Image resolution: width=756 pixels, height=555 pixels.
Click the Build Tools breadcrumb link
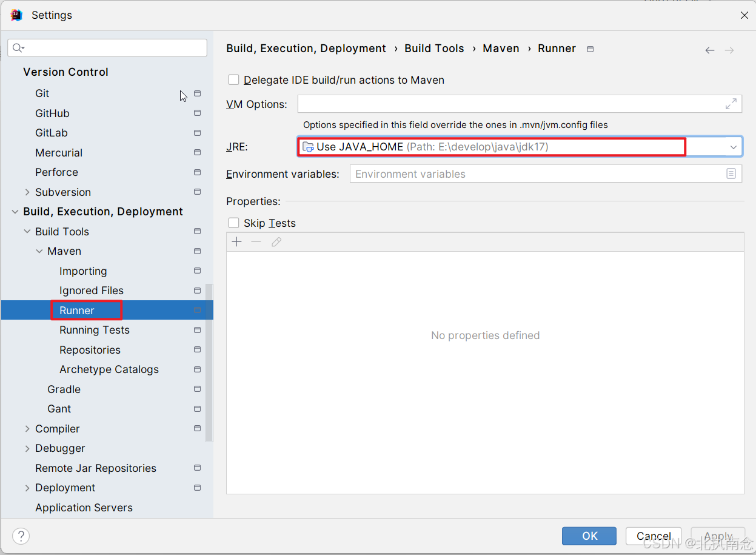434,49
